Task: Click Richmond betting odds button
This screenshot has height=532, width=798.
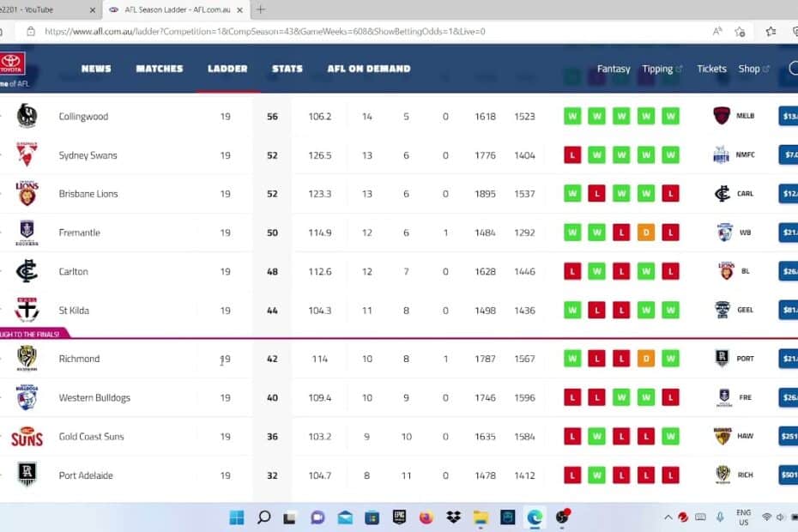Action: click(x=789, y=359)
